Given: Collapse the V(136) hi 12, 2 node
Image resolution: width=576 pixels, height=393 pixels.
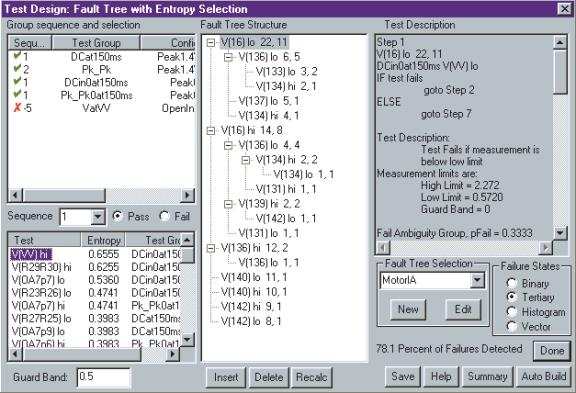Looking at the screenshot, I should coord(211,248).
